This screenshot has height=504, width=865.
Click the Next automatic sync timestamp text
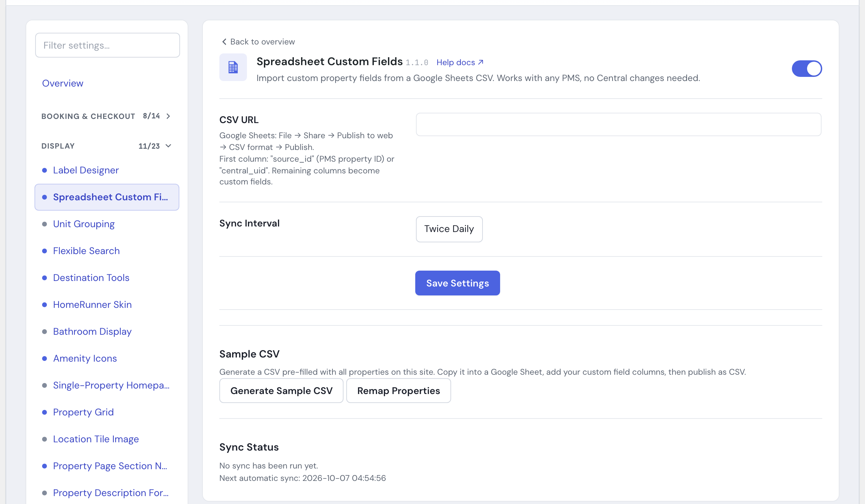tap(302, 478)
